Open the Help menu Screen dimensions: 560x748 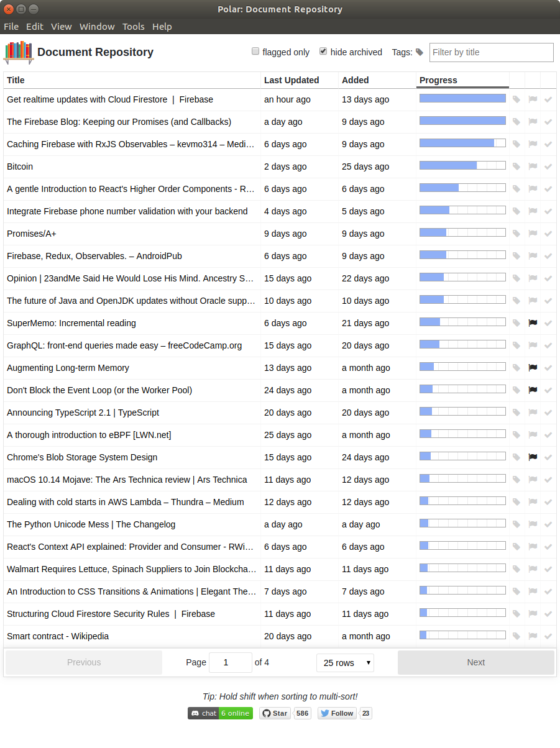pos(162,27)
